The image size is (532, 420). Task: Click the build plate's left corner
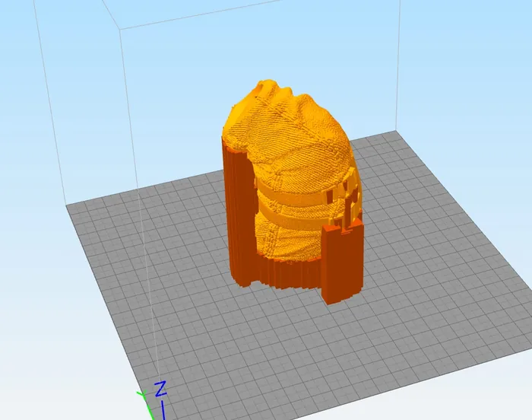pos(67,204)
